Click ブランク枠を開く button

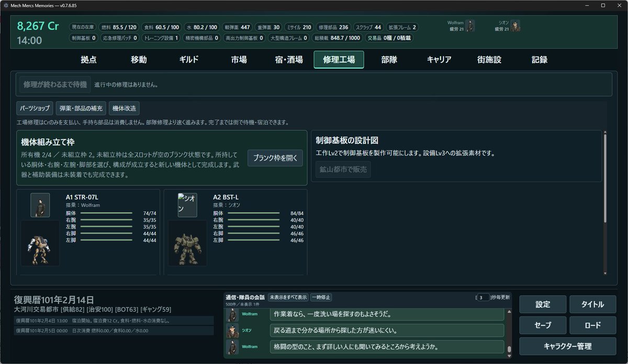coord(275,158)
